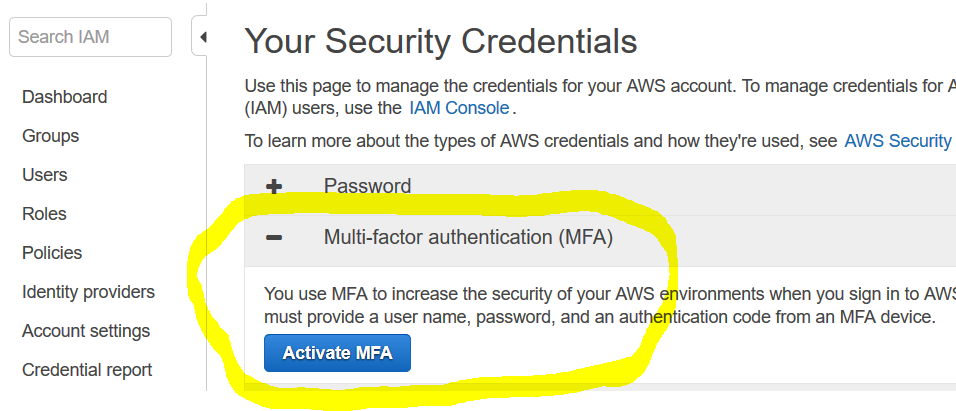Open Groups in the sidebar
Viewport: 956px width, 411px height.
[x=50, y=136]
